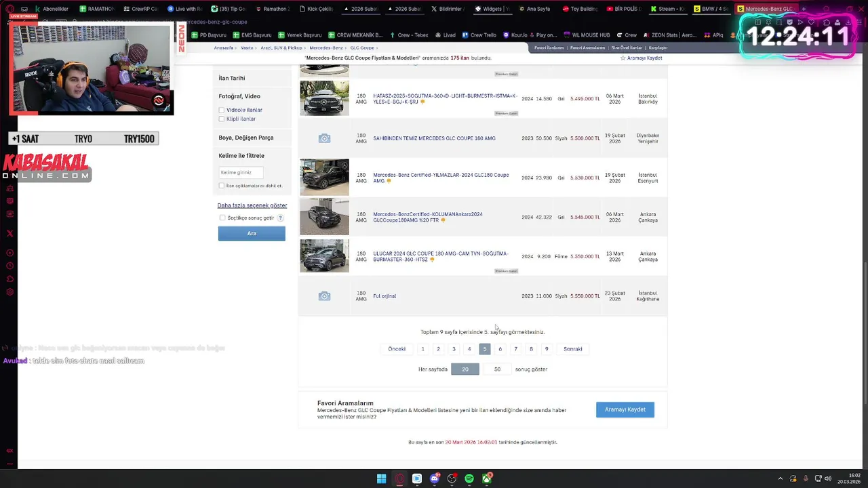Viewport: 868px width, 488px height.
Task: Open thumbnail of KOLUMAN Ankara listing
Action: pos(324,217)
